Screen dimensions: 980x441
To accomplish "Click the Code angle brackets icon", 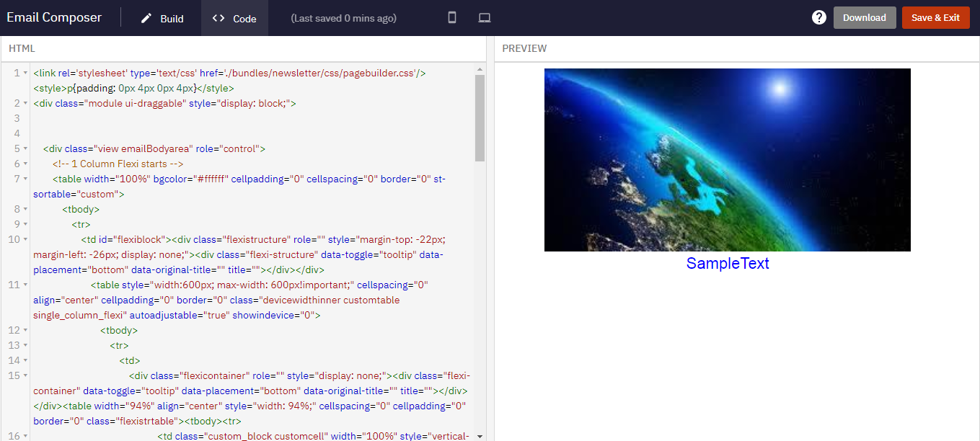I will [218, 18].
